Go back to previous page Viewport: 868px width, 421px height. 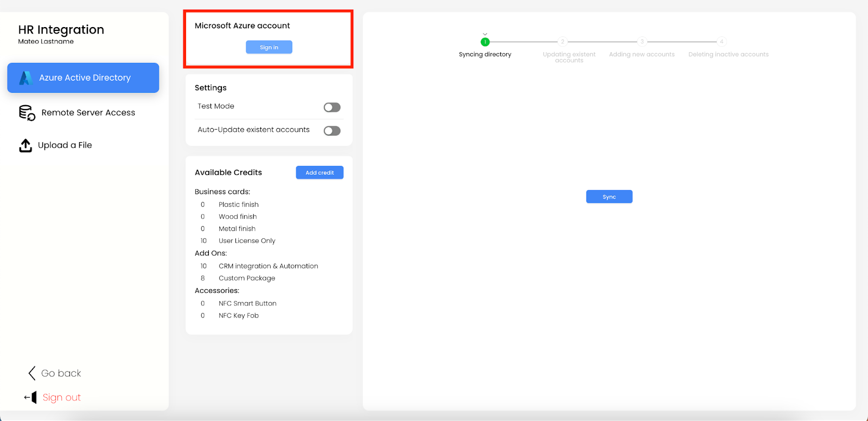55,373
